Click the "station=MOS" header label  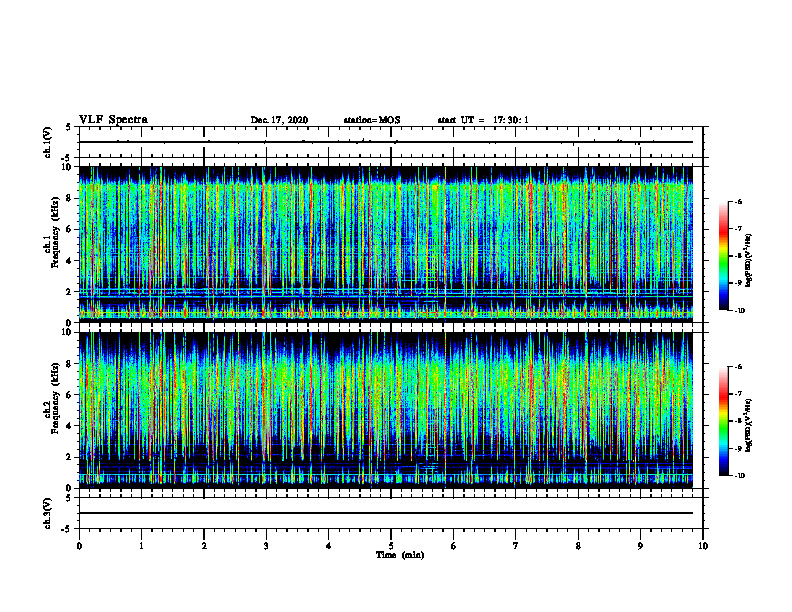click(x=372, y=120)
